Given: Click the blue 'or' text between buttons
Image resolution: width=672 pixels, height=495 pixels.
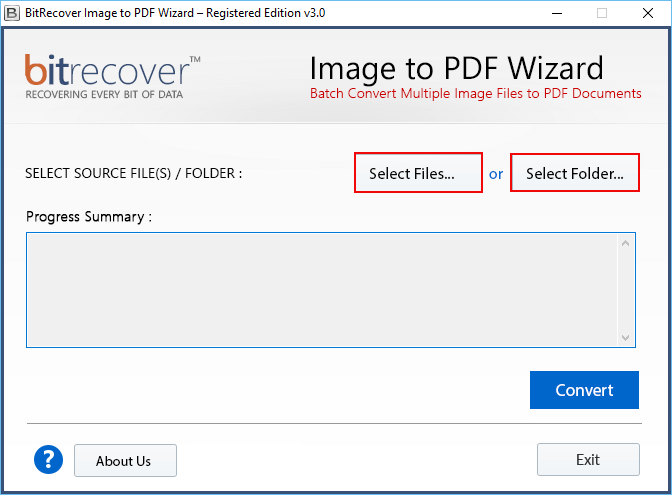Looking at the screenshot, I should click(x=496, y=174).
